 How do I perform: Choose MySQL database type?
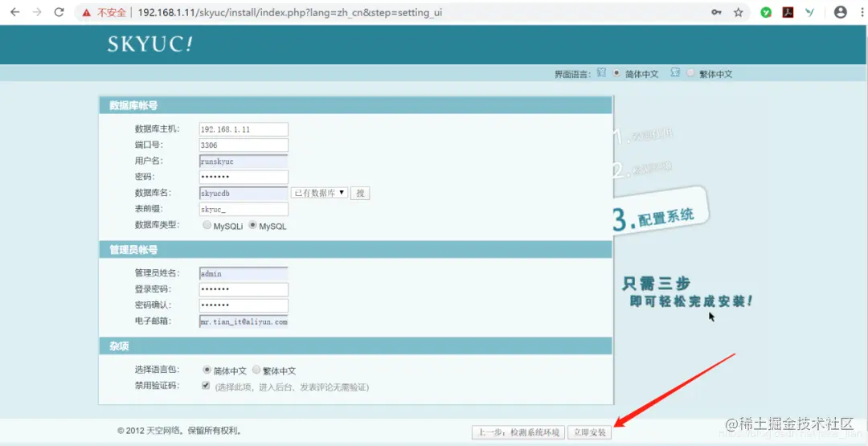pos(253,225)
